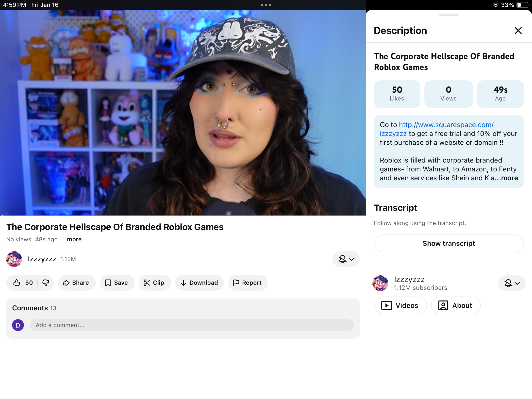Viewport: 532px width, 399px height.
Task: Expand video info with ...more under title
Action: (71, 239)
